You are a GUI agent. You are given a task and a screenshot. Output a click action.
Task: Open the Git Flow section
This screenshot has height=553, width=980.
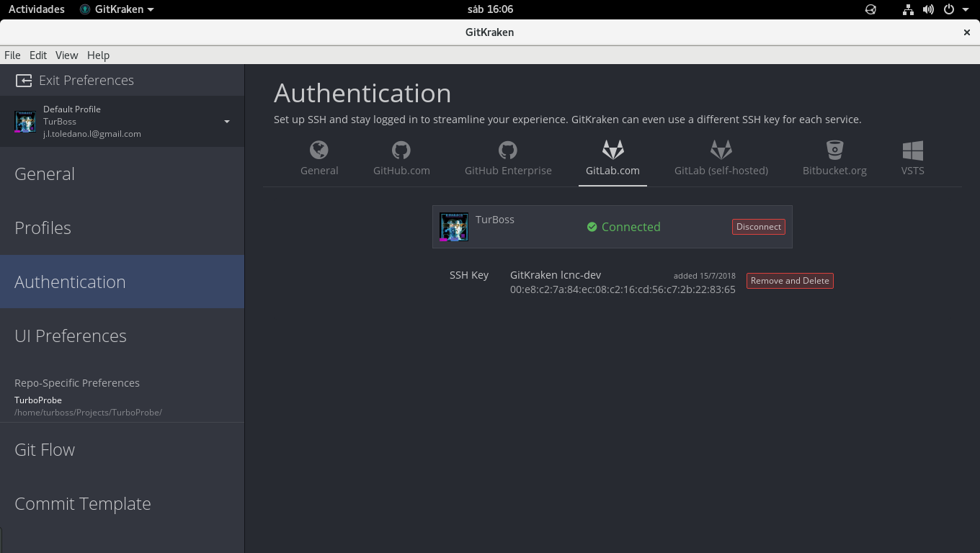(122, 449)
